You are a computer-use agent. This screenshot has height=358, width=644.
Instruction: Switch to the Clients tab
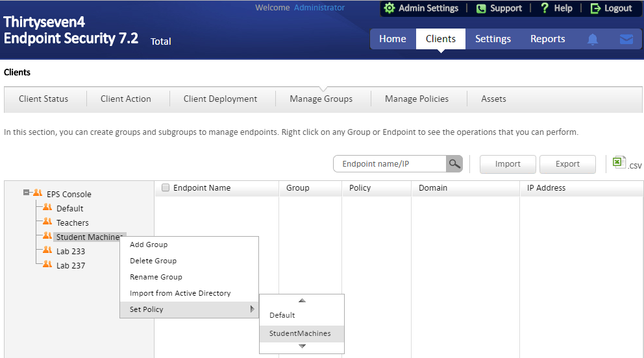coord(441,39)
